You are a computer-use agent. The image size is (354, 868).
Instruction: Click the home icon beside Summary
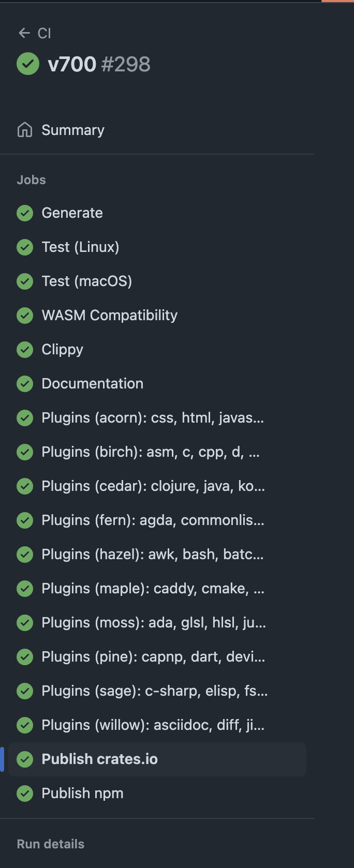click(x=25, y=130)
